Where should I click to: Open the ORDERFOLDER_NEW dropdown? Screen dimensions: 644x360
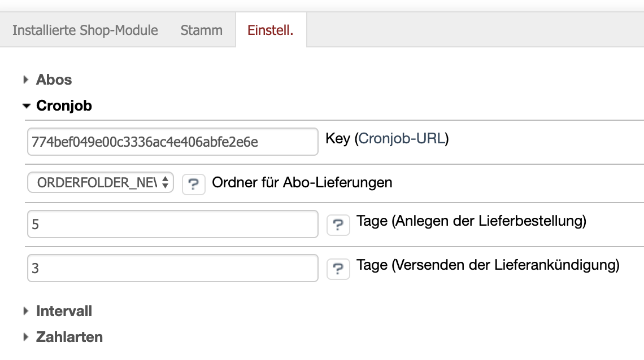point(101,183)
